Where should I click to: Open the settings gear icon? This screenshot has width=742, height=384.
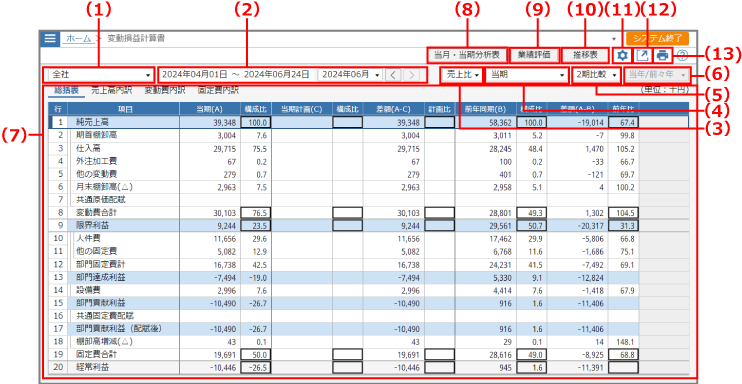coord(623,55)
